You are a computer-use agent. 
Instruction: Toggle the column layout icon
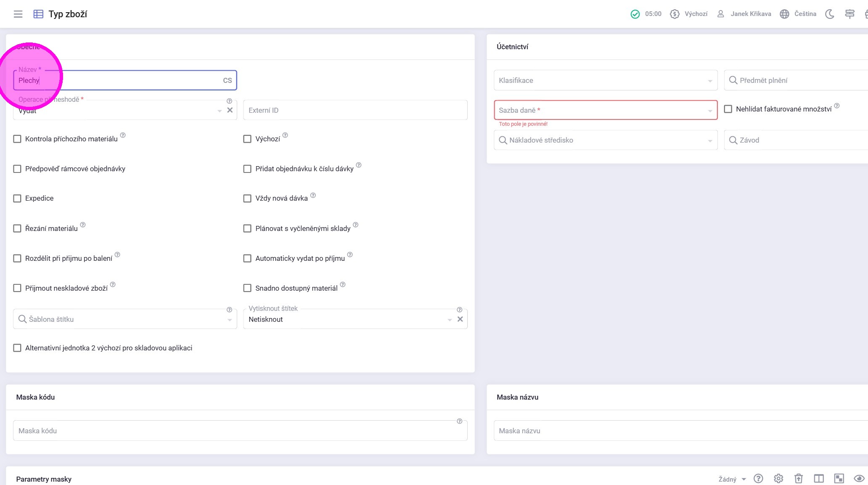tap(818, 478)
